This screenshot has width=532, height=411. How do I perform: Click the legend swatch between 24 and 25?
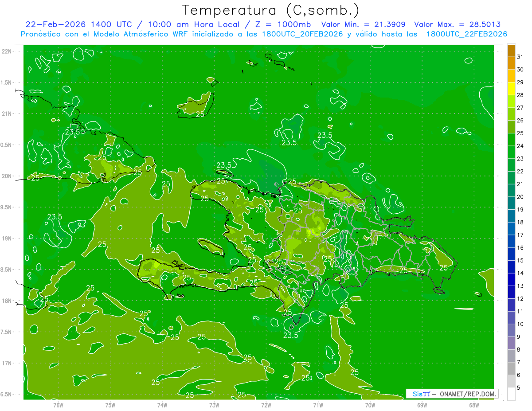coord(511,140)
